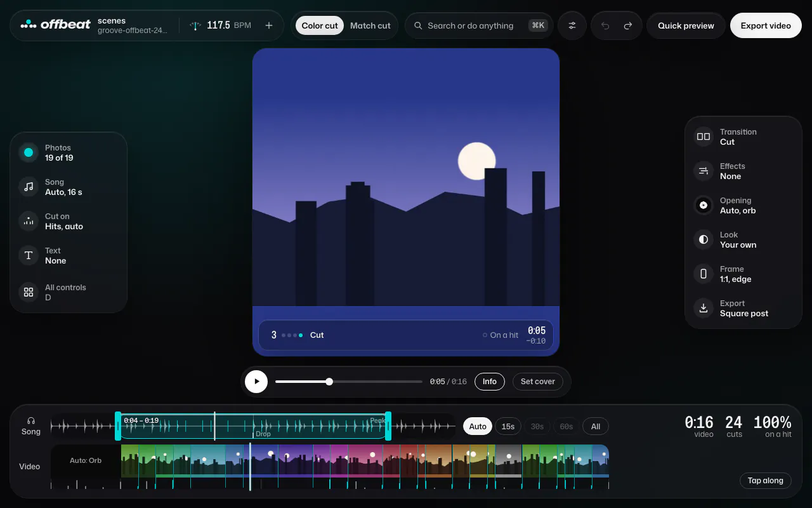
Task: Choose Auto video length
Action: 478,427
